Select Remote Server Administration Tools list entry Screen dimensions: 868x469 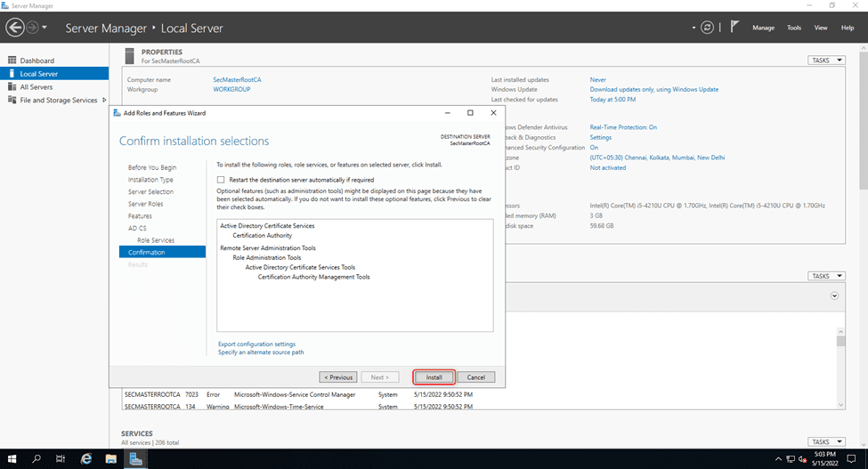(x=268, y=248)
